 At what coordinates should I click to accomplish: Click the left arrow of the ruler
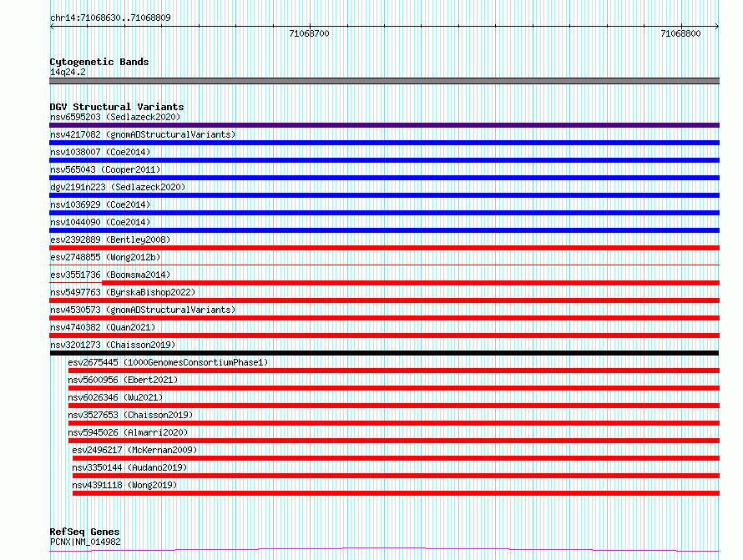click(x=52, y=27)
